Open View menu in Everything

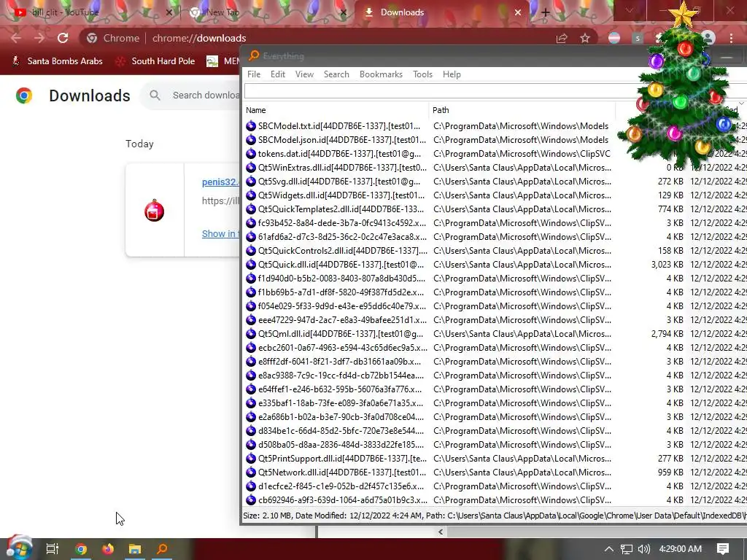(304, 74)
